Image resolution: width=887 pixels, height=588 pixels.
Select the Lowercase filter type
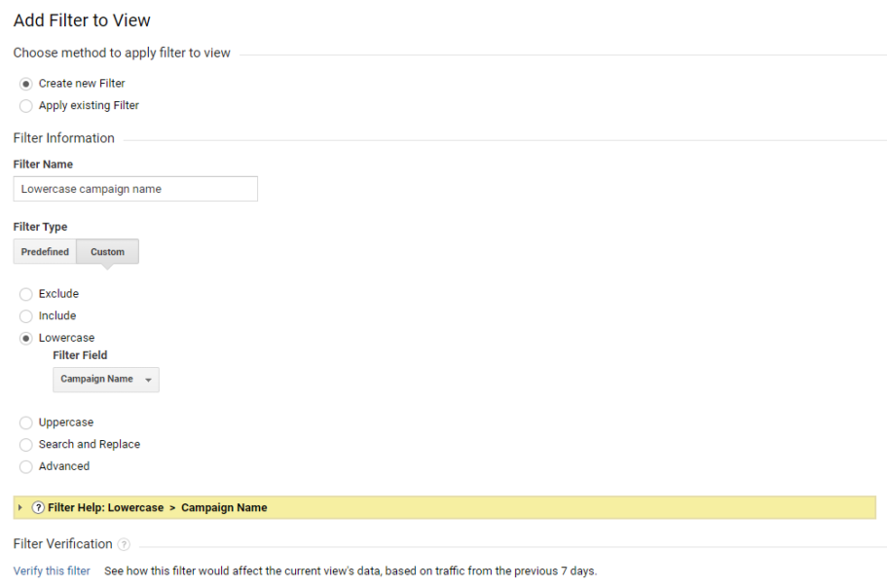pyautogui.click(x=25, y=337)
